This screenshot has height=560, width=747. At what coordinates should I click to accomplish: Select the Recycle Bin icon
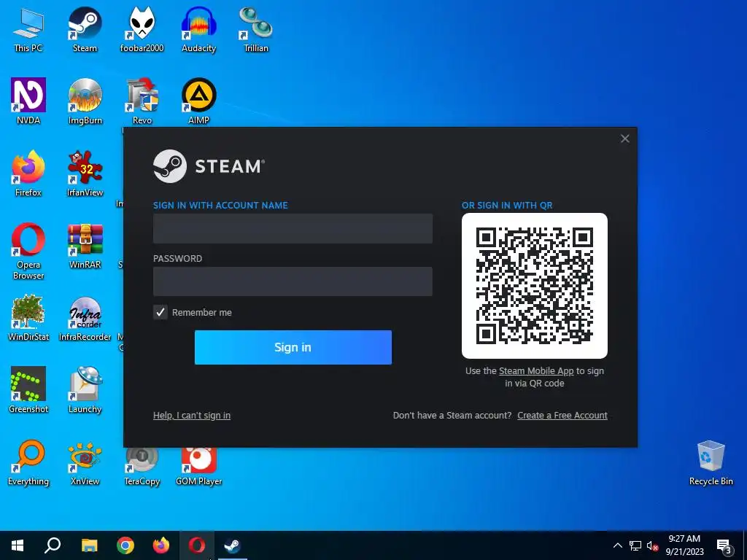[x=711, y=463]
